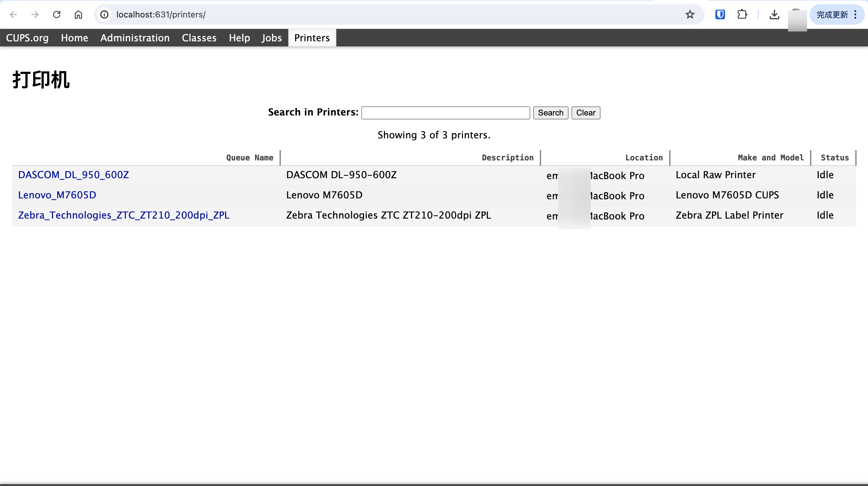Screen dimensions: 868x486
Task: Click the 打印机 page heading
Action: pyautogui.click(x=41, y=80)
